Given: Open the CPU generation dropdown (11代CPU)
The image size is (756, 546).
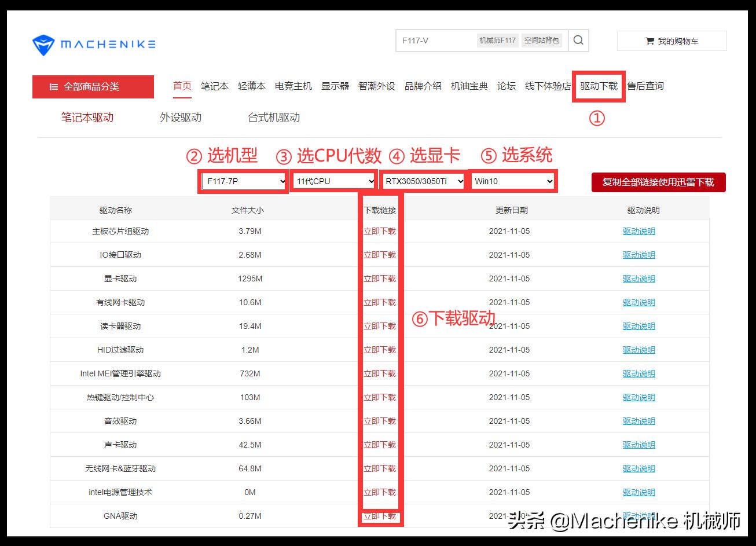Looking at the screenshot, I should (x=333, y=181).
